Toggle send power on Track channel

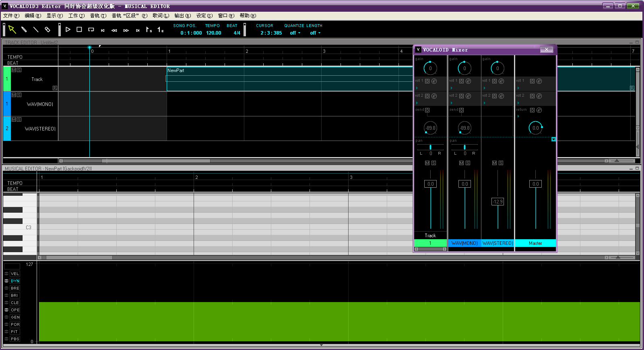tap(427, 110)
